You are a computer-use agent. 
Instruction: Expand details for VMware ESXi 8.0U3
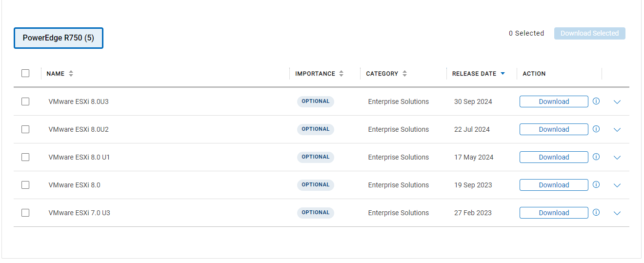[617, 102]
